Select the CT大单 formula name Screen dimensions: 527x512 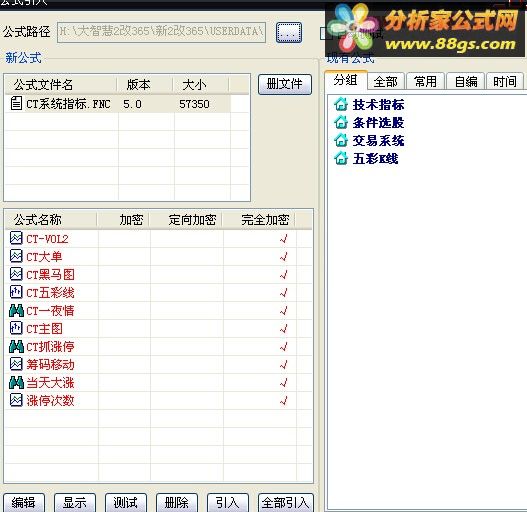tap(44, 257)
